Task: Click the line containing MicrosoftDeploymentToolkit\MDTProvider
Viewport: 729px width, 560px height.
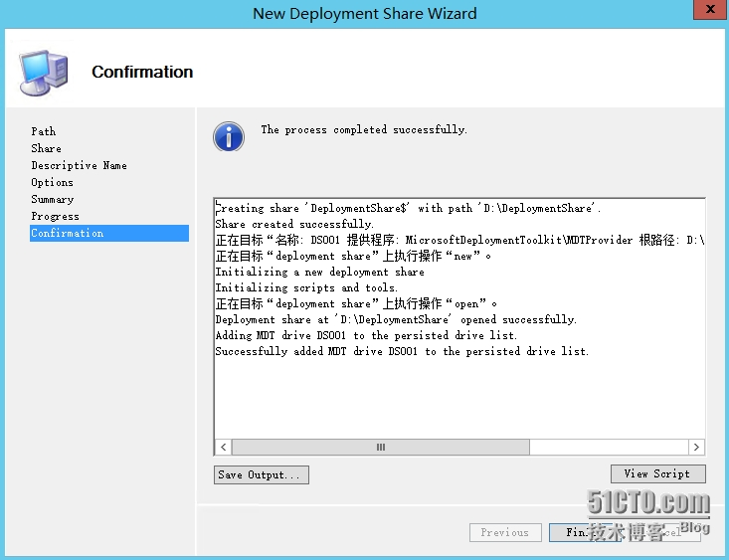Action: (459, 240)
